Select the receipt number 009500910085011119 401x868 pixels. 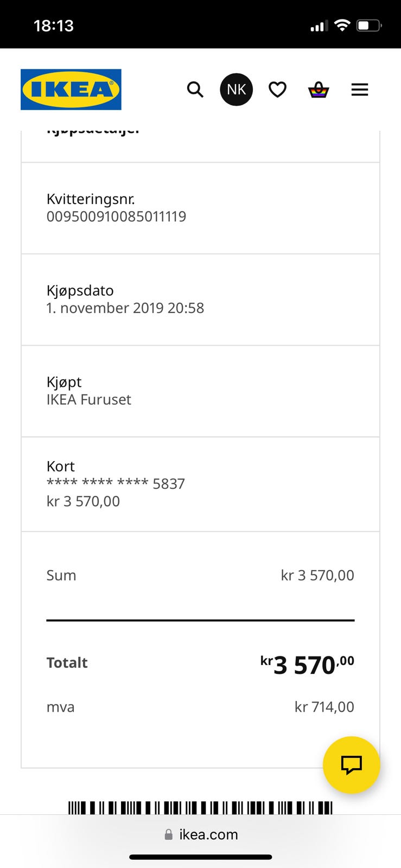click(116, 216)
